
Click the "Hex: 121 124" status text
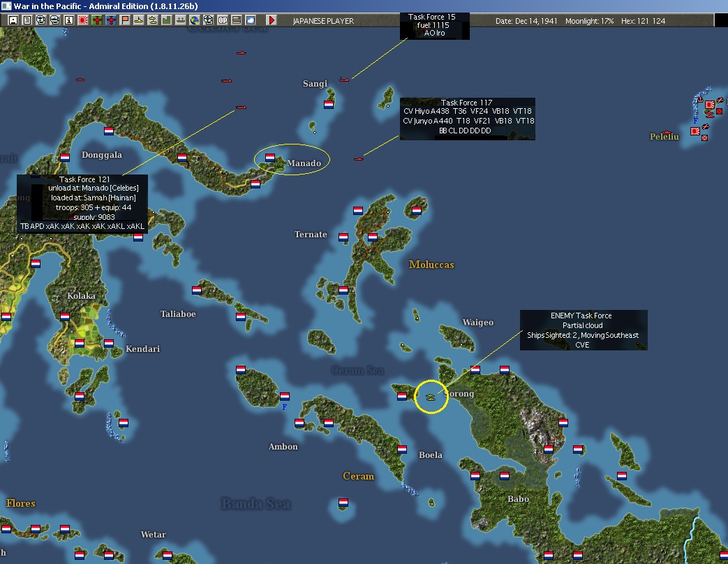tap(644, 21)
